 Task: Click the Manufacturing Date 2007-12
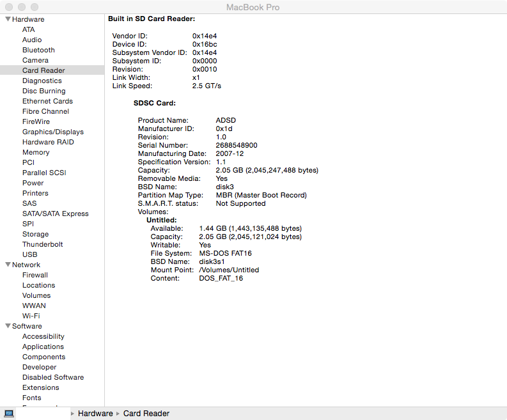pyautogui.click(x=230, y=153)
